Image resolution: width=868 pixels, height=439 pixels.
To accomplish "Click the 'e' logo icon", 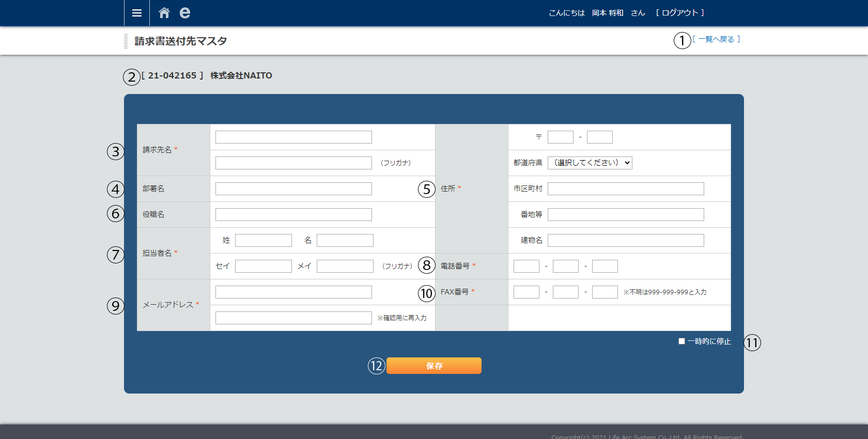I will (185, 13).
